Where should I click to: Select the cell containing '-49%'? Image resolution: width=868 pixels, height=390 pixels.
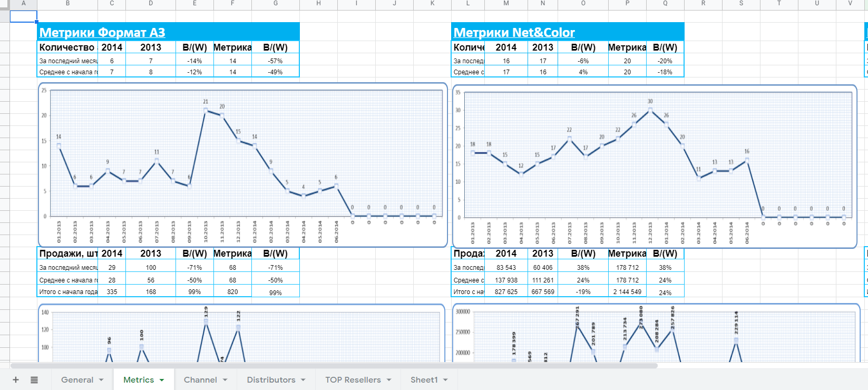(276, 72)
